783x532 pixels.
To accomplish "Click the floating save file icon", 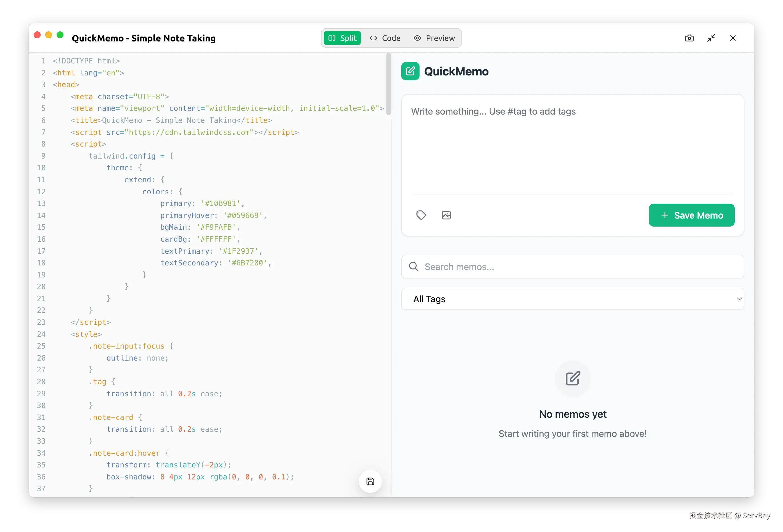I will click(x=370, y=481).
